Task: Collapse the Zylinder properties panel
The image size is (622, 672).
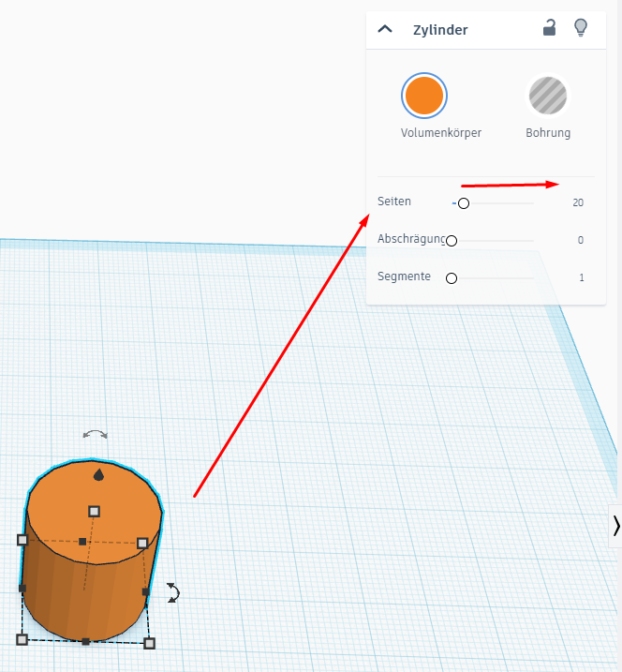Action: click(x=385, y=29)
